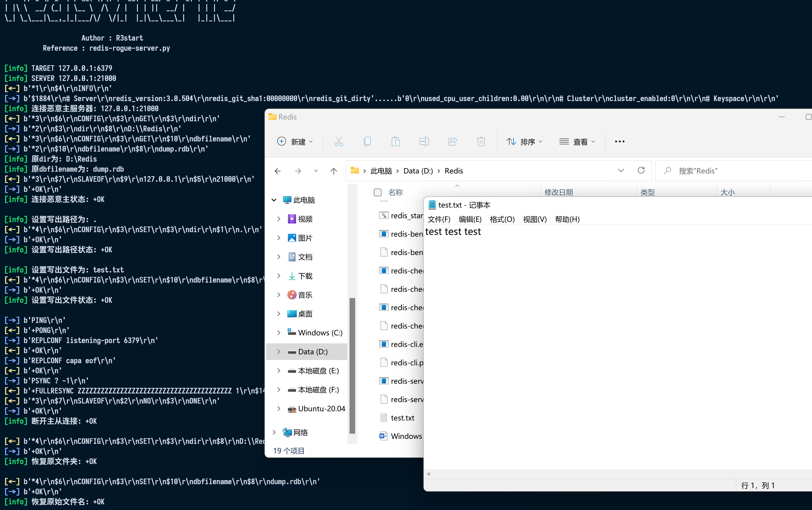
Task: Toggle the select-all checkbox above 名称 column
Action: (377, 192)
